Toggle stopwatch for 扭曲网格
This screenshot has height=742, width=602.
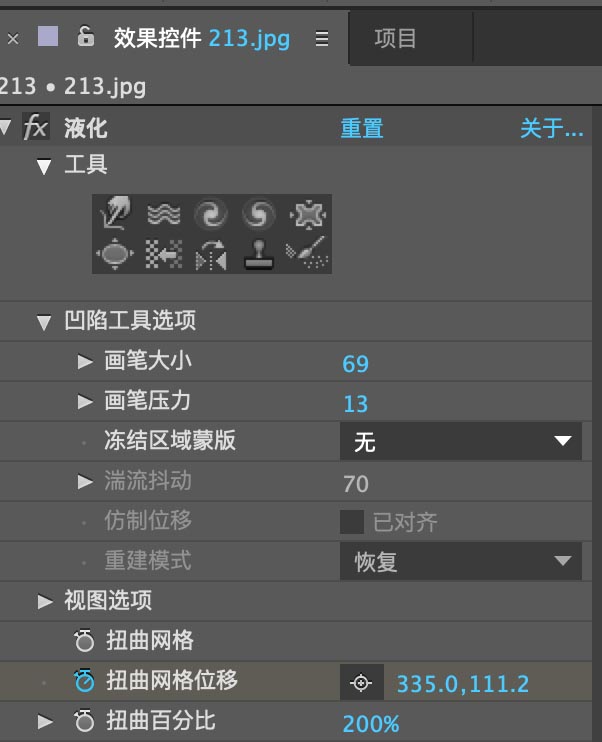(85, 640)
